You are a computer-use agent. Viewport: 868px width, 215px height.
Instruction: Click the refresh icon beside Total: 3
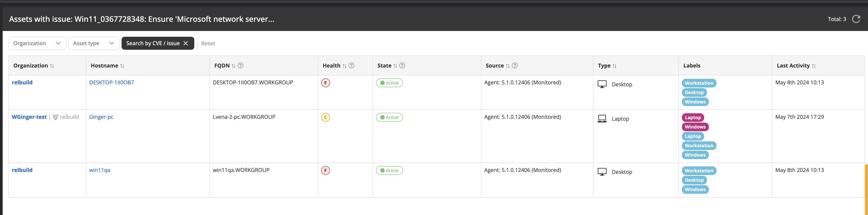click(x=856, y=19)
